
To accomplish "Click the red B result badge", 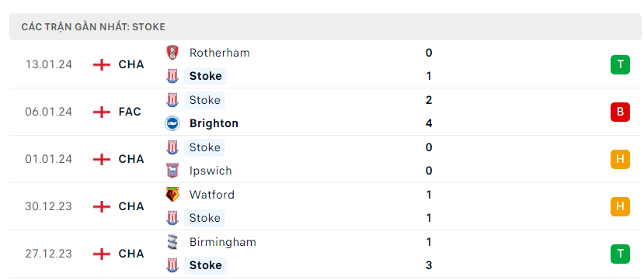I will (620, 112).
